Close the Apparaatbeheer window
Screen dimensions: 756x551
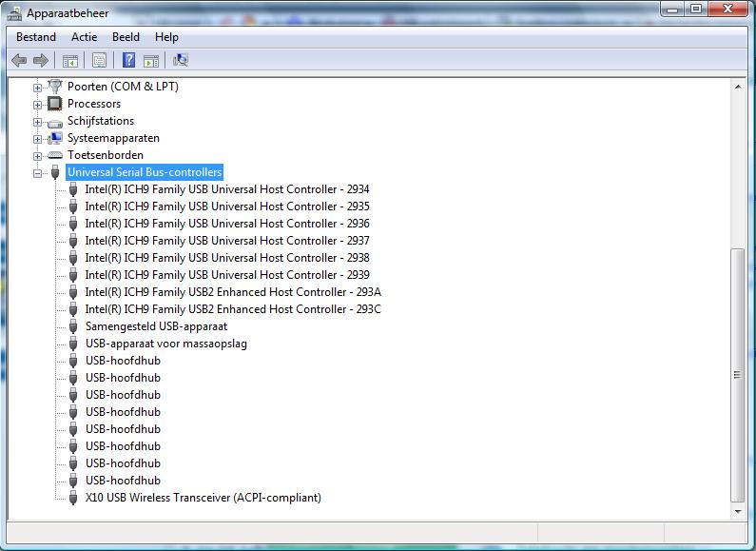coord(728,10)
